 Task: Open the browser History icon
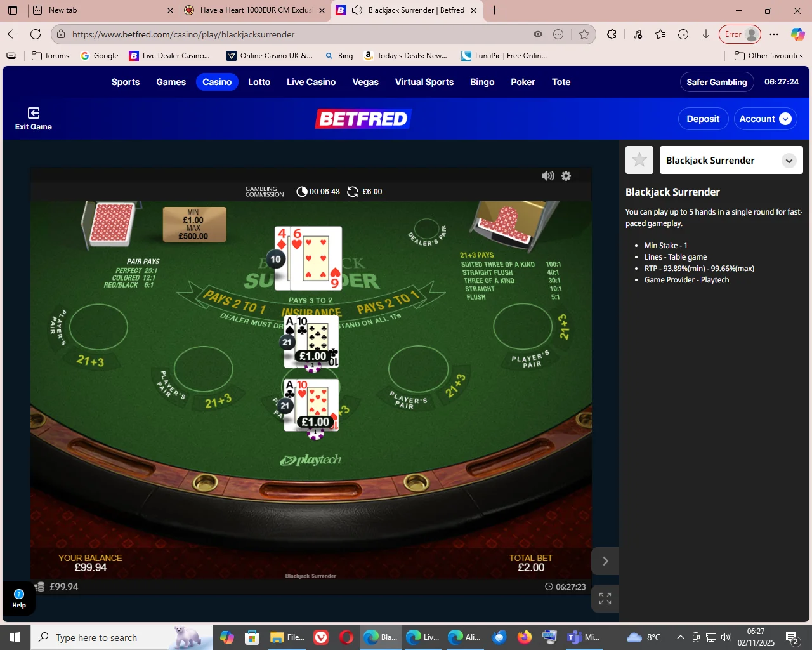(683, 34)
